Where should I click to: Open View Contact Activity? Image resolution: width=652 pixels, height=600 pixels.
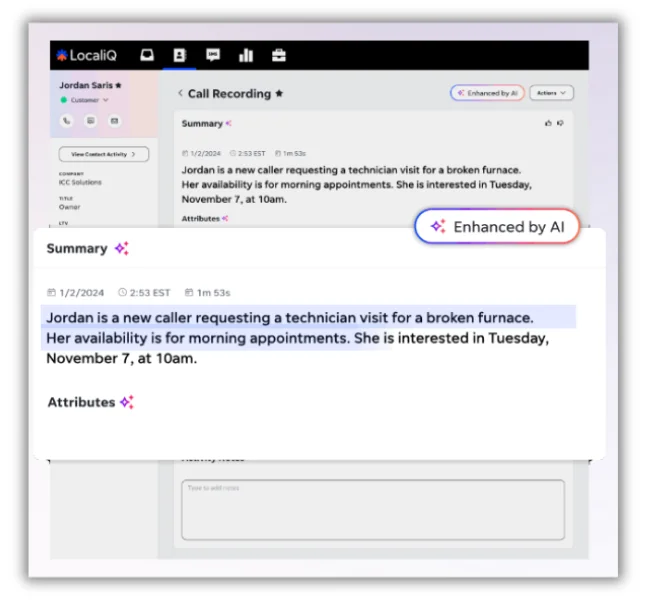pyautogui.click(x=104, y=154)
